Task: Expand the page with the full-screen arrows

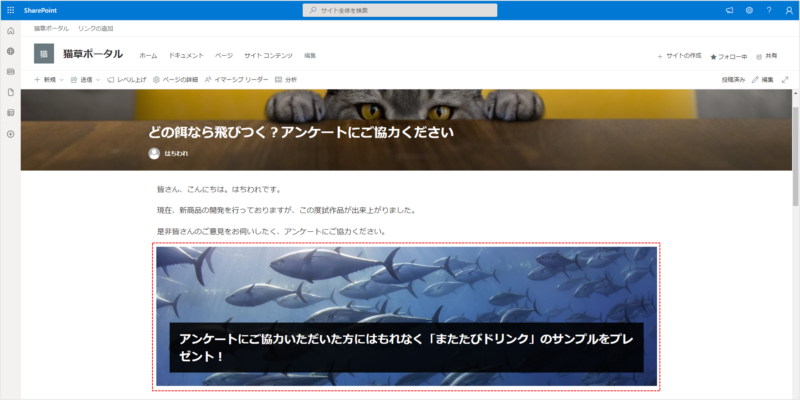Action: coord(785,79)
